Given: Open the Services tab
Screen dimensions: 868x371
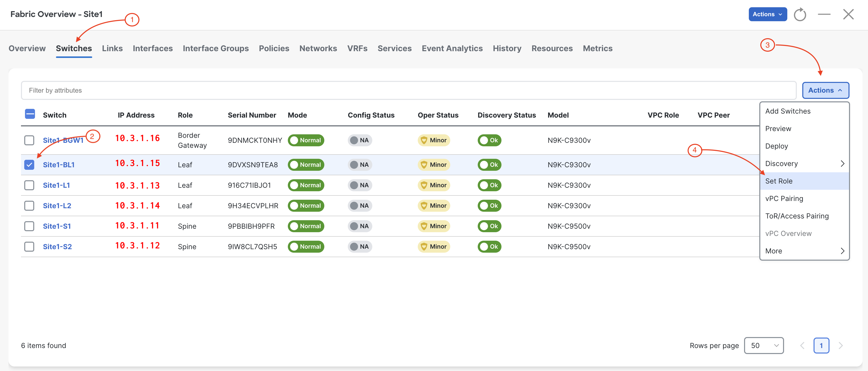Looking at the screenshot, I should pyautogui.click(x=395, y=48).
